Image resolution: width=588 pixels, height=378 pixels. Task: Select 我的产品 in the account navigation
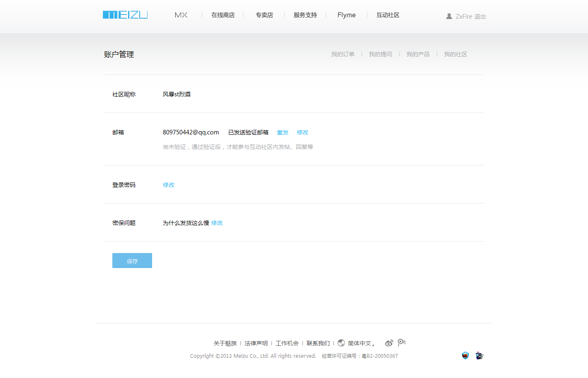point(418,54)
